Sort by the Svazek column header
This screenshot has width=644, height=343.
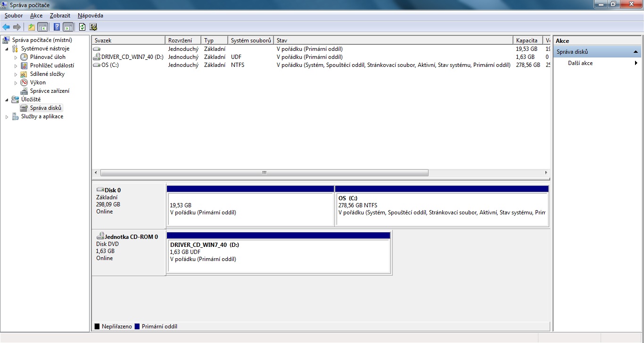point(128,41)
